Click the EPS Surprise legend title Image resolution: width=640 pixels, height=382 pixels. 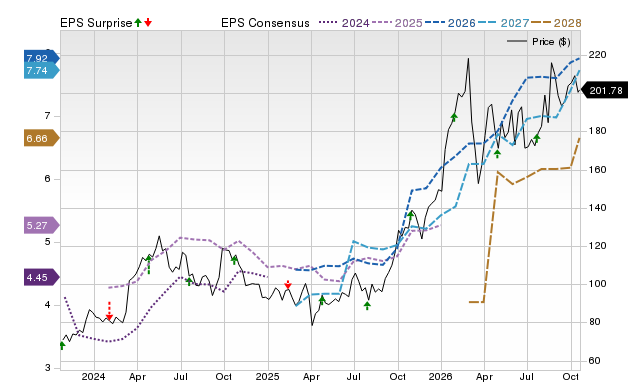pos(96,23)
